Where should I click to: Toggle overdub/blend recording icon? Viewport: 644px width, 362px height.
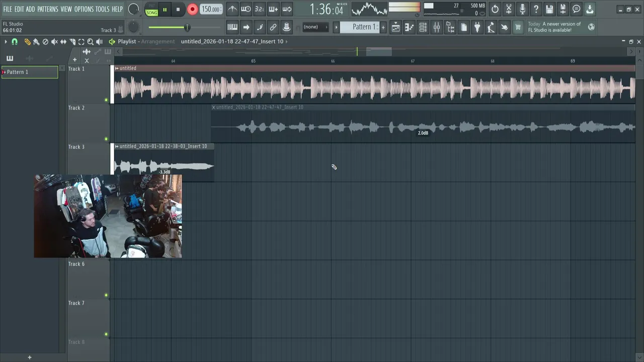273,9
